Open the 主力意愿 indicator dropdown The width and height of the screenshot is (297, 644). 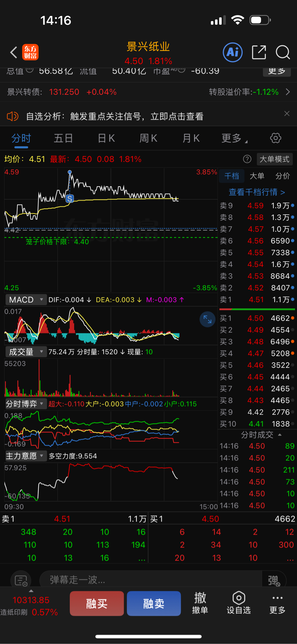click(x=26, y=456)
